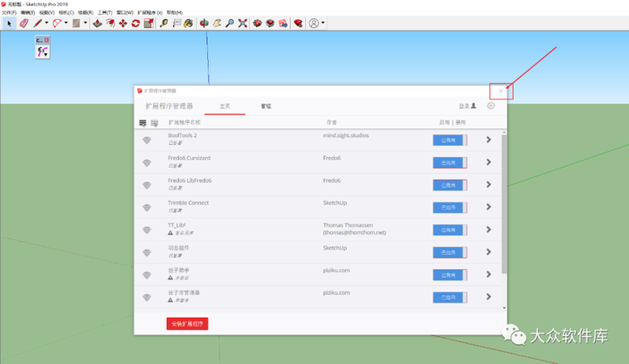Expand details chevron for Fredo6 Curvizard
The image size is (629, 364).
[488, 162]
